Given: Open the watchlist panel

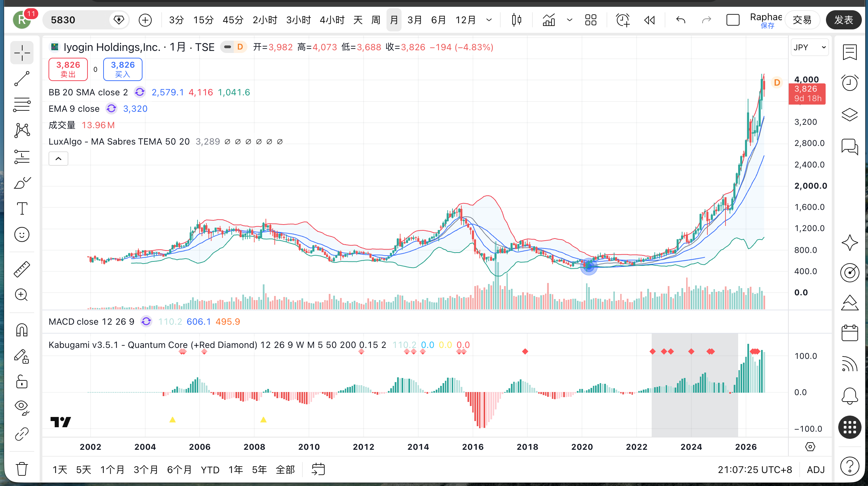Looking at the screenshot, I should [x=850, y=52].
